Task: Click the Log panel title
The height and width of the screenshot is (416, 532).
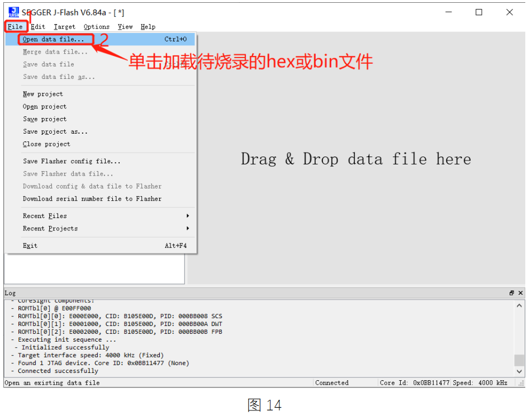Action: coord(10,293)
